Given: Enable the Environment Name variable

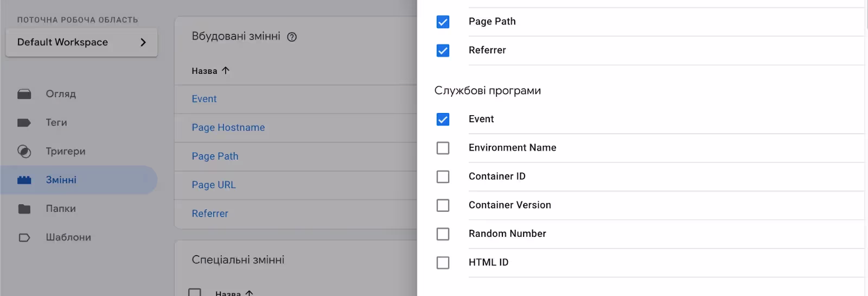Looking at the screenshot, I should pyautogui.click(x=443, y=148).
